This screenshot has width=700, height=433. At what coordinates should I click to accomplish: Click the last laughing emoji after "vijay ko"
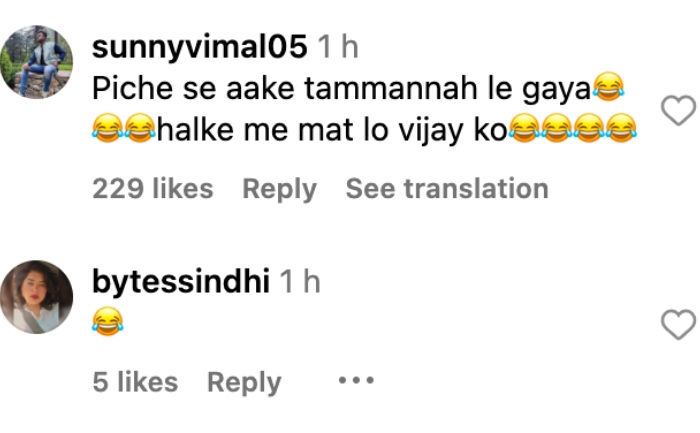[621, 128]
